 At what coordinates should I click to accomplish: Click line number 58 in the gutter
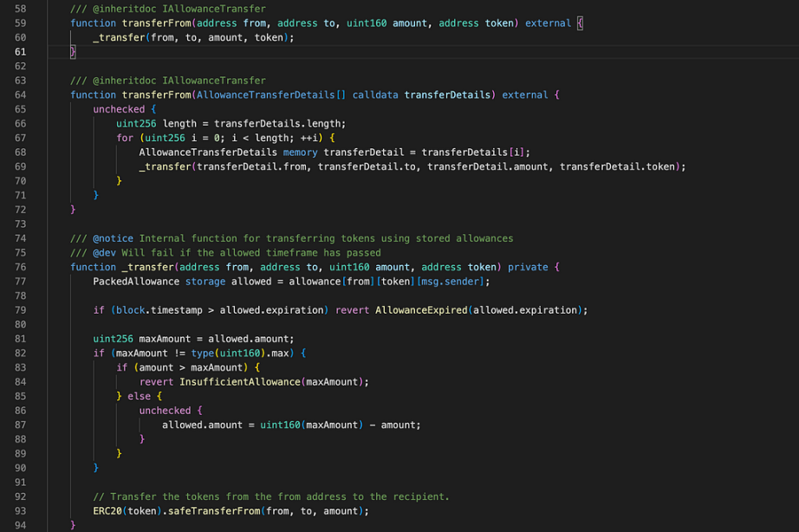21,9
